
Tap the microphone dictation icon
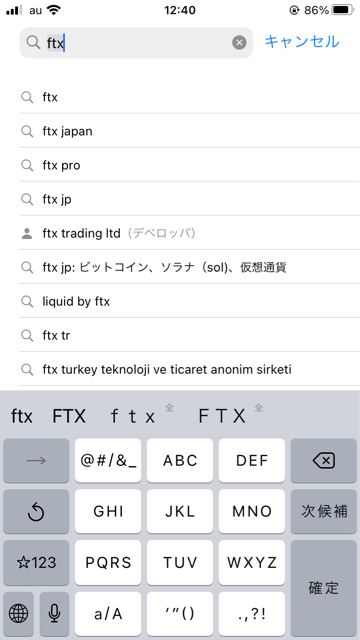click(54, 613)
